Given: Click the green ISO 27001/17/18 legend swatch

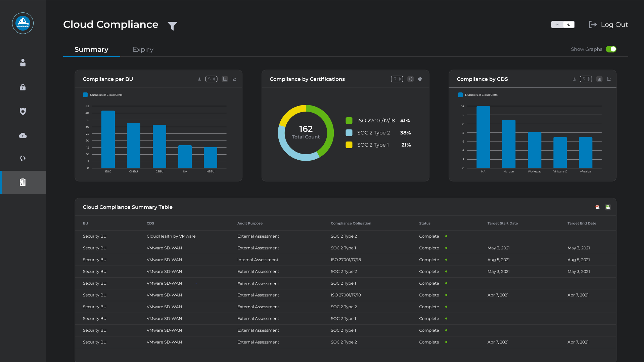Looking at the screenshot, I should (x=349, y=121).
